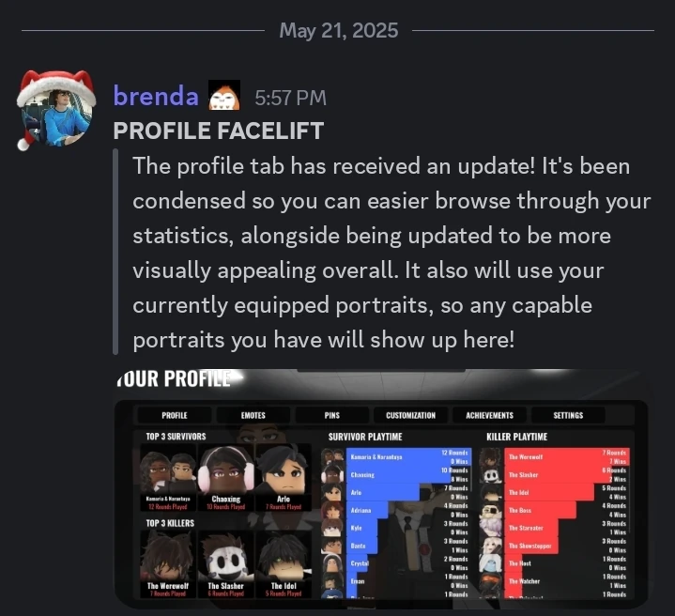Switch to the EMOTES tab

pos(253,415)
